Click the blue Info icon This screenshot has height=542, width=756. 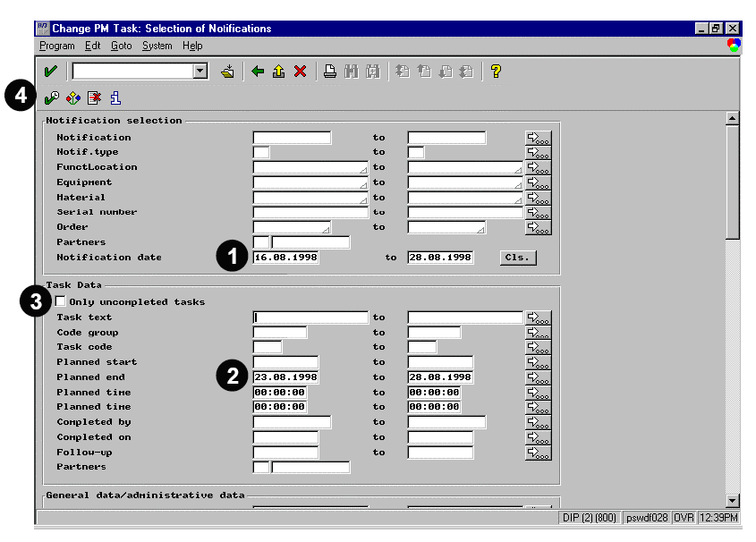coord(115,98)
